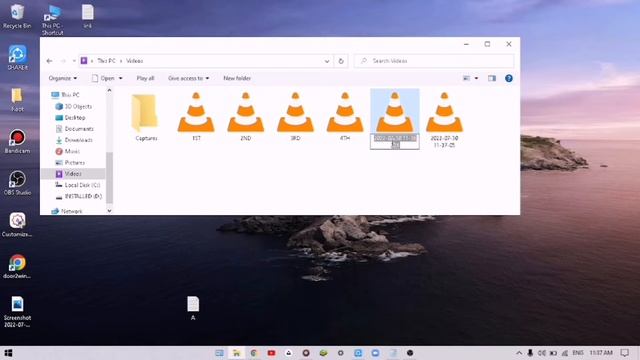Open Music in navigation pane

[x=72, y=151]
